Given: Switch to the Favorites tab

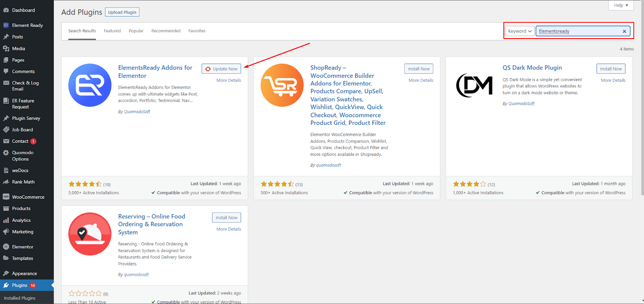Looking at the screenshot, I should [197, 31].
